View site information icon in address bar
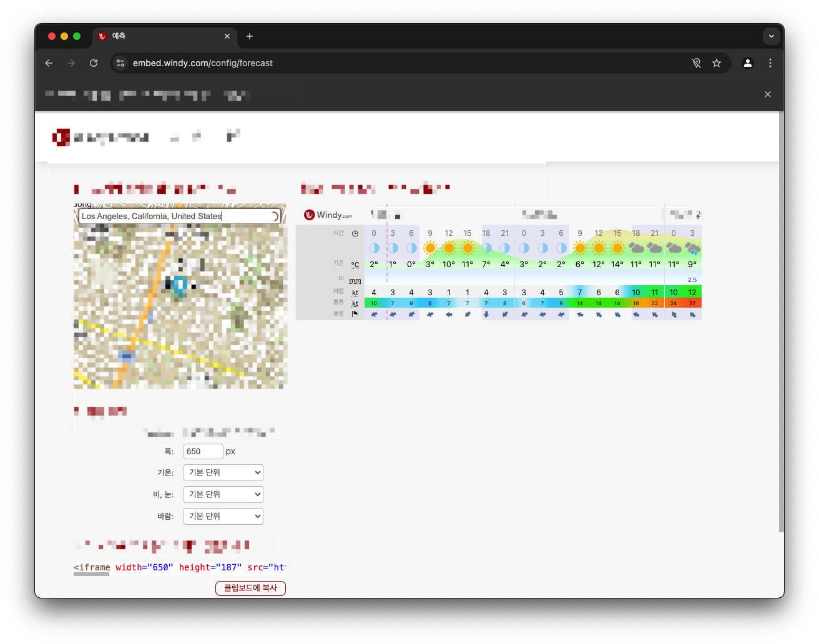 click(120, 63)
